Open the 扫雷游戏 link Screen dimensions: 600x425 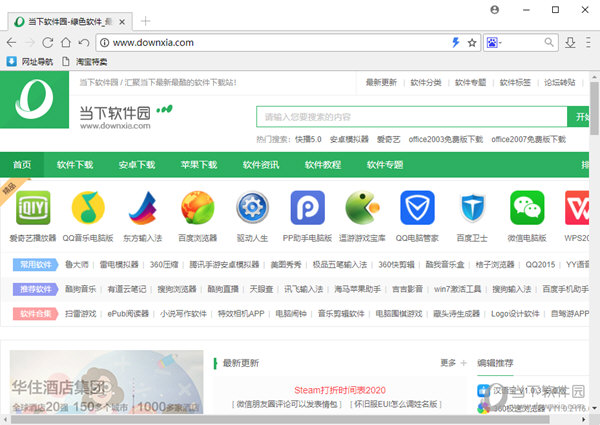[x=80, y=314]
